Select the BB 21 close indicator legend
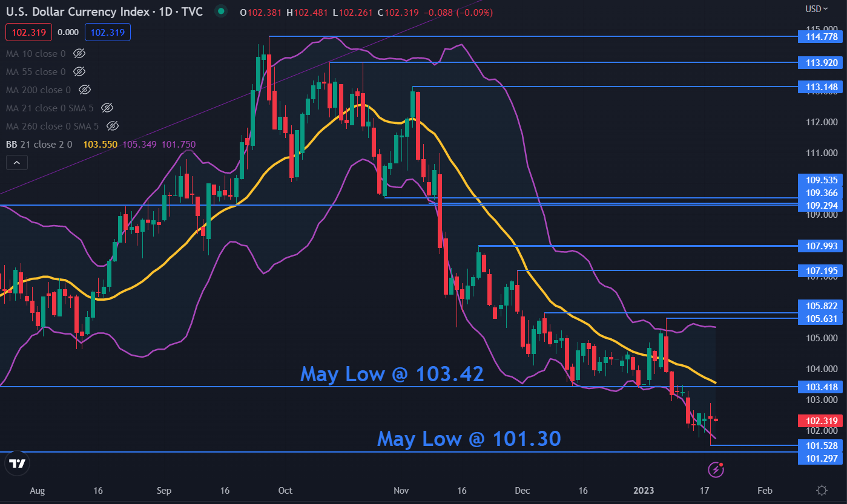The image size is (847, 504). tap(39, 145)
